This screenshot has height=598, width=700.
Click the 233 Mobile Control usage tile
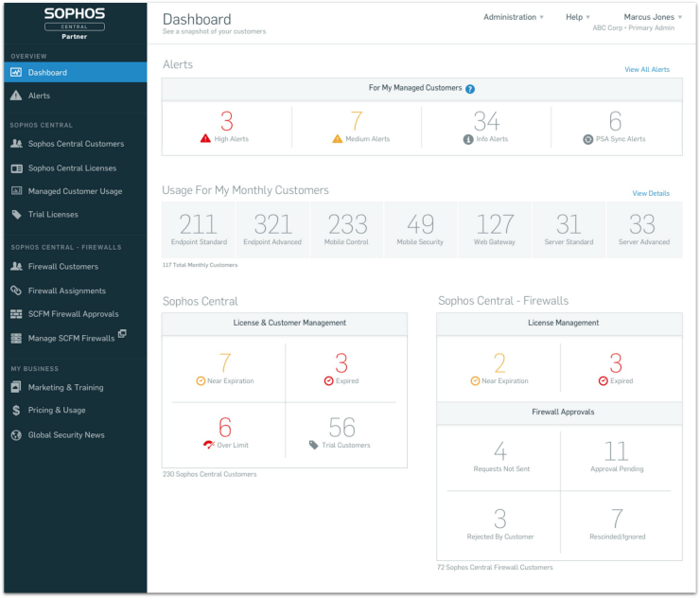click(x=347, y=230)
